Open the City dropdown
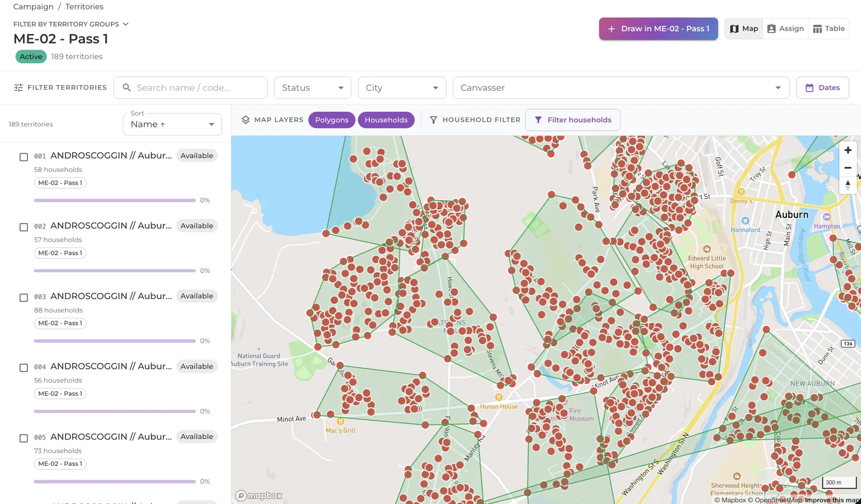 coord(402,88)
